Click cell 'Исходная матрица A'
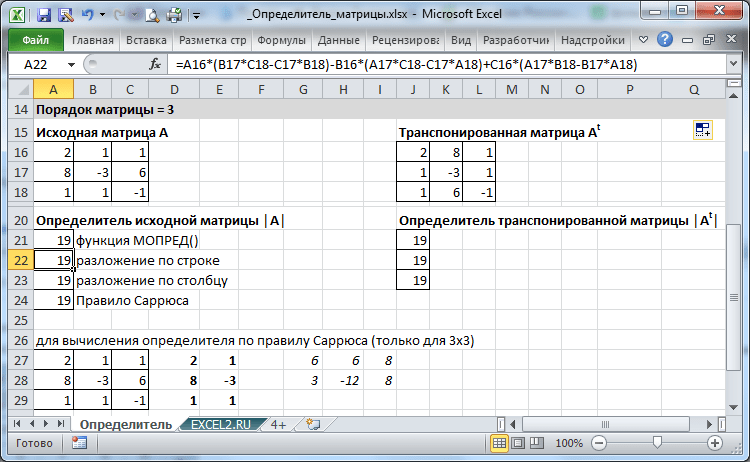 (x=102, y=132)
